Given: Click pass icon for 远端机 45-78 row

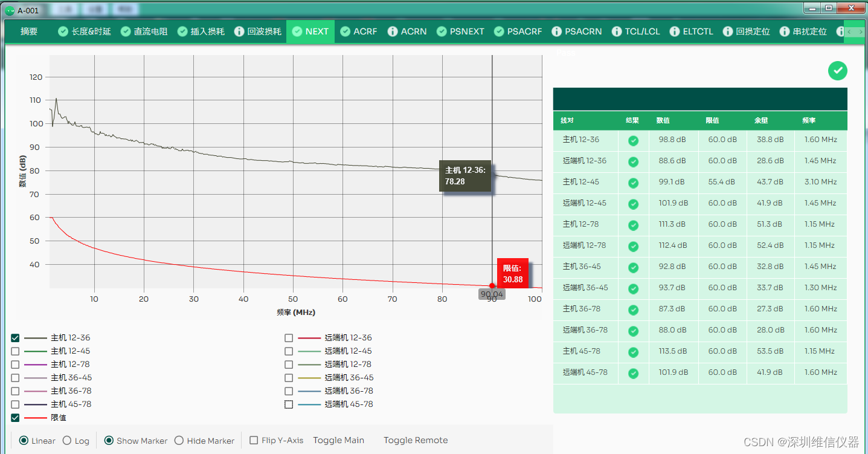Looking at the screenshot, I should tap(633, 374).
